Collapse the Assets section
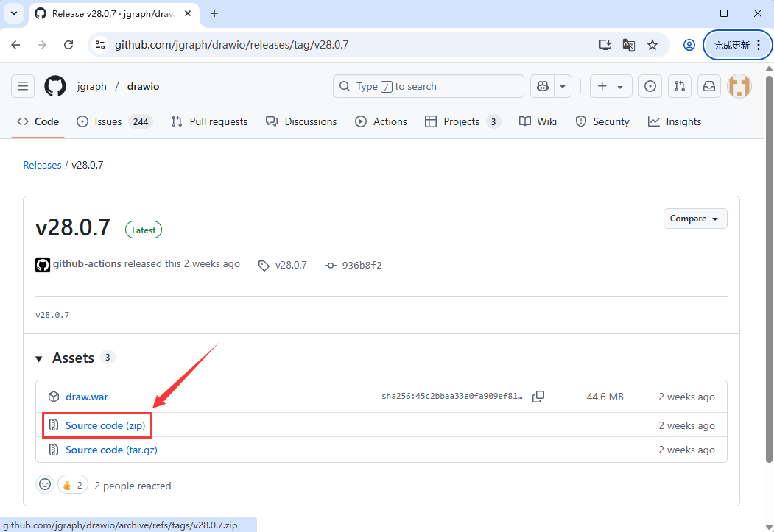This screenshot has width=774, height=532. coord(39,358)
